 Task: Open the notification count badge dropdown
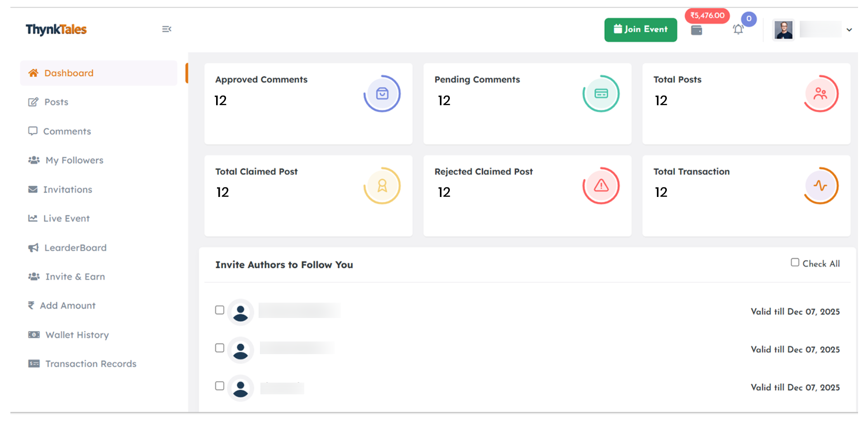(749, 19)
